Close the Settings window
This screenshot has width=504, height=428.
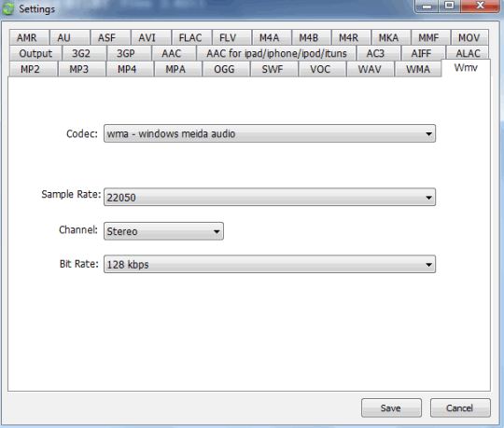click(x=481, y=6)
